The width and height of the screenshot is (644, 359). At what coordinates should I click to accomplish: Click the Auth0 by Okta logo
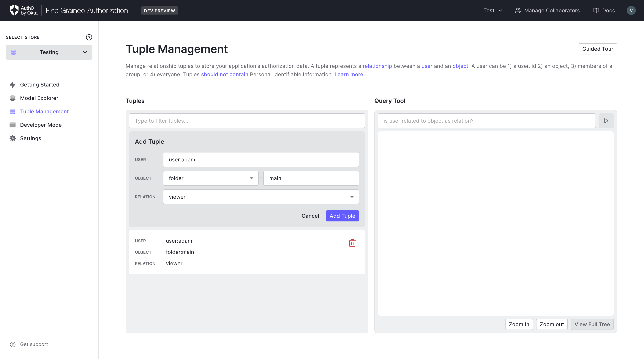(24, 10)
